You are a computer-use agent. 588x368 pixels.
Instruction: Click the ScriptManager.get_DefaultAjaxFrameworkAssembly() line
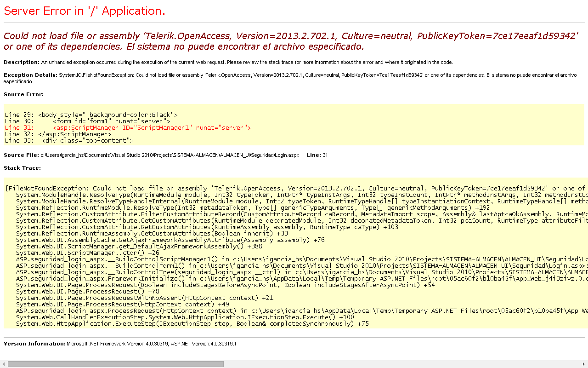tap(139, 246)
